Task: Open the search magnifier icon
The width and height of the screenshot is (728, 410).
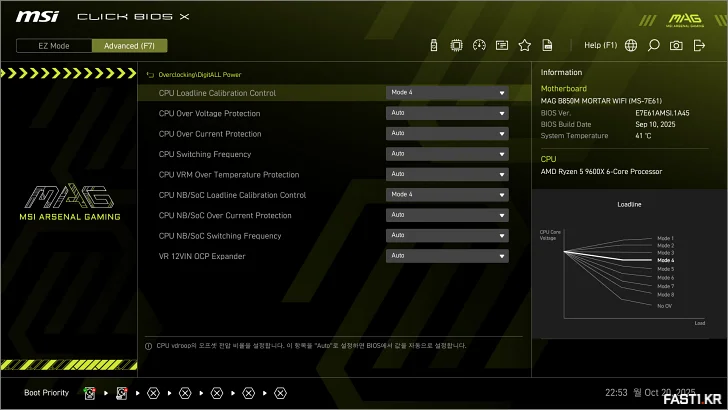Action: click(654, 46)
